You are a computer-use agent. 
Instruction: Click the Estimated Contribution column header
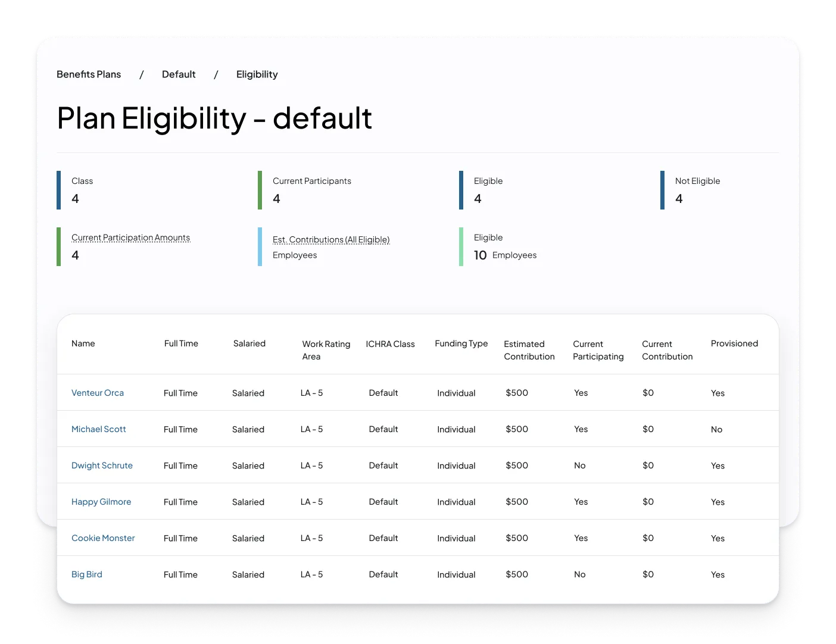point(529,350)
